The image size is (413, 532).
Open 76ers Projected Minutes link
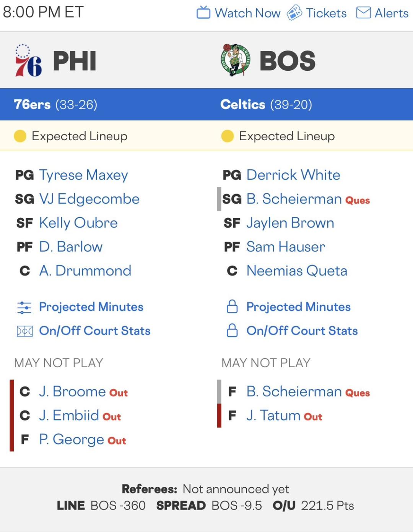pos(91,307)
